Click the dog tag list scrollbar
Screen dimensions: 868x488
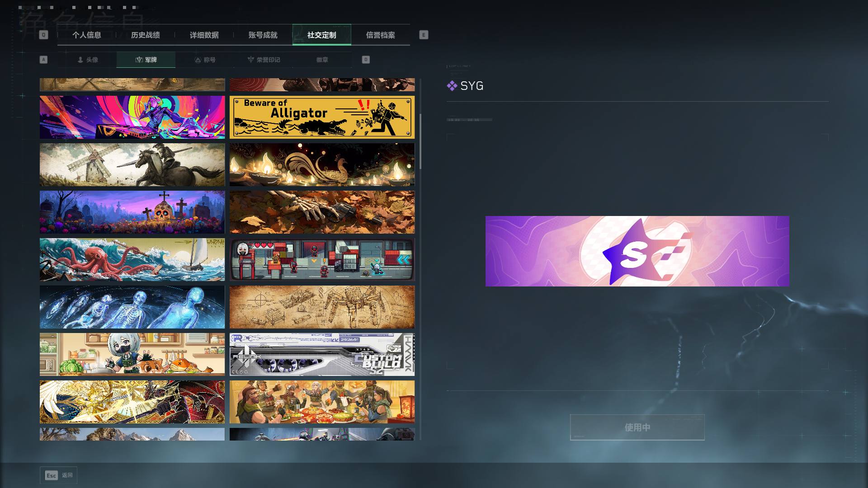(420, 141)
